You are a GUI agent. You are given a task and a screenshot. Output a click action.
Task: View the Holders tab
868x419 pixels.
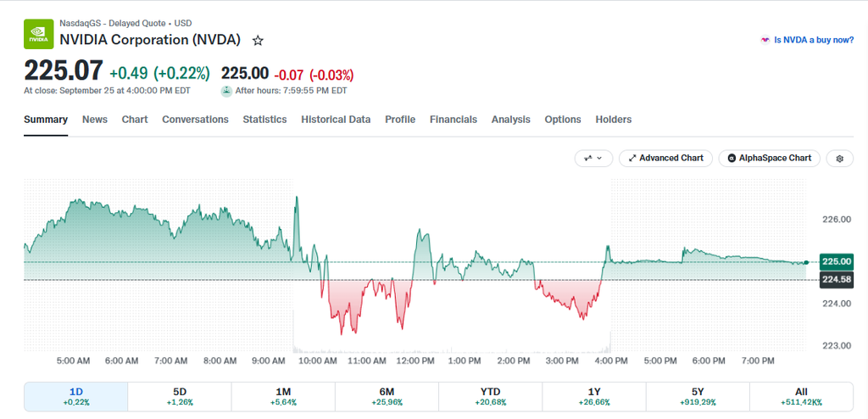[x=614, y=120]
